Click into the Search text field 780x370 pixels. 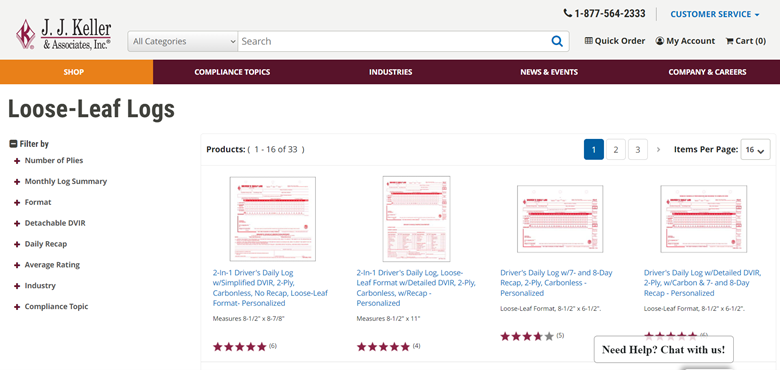point(393,41)
